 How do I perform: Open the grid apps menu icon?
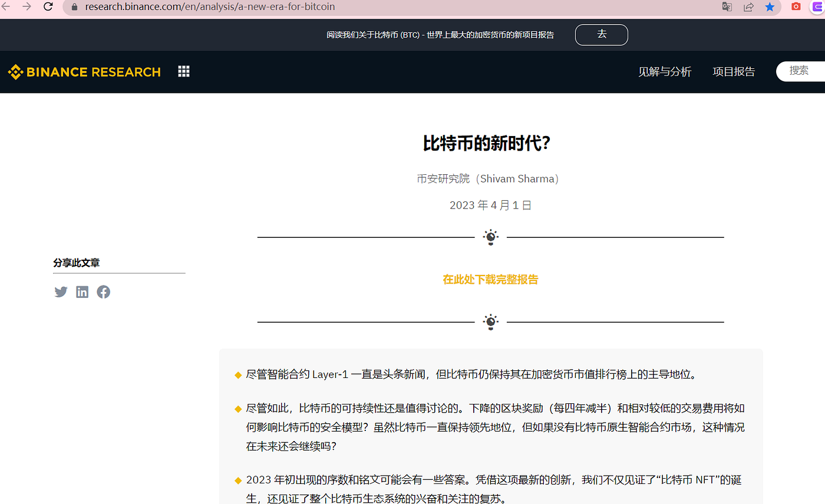coord(184,71)
